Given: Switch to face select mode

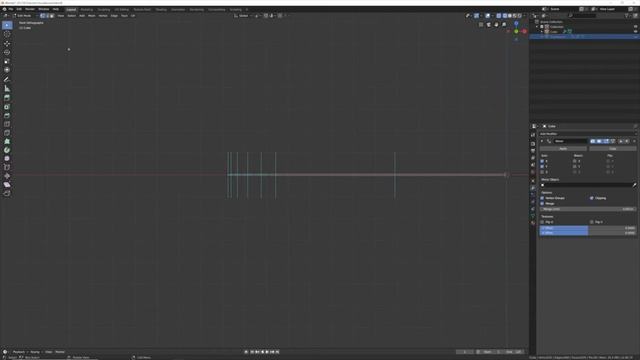Looking at the screenshot, I should (52, 16).
